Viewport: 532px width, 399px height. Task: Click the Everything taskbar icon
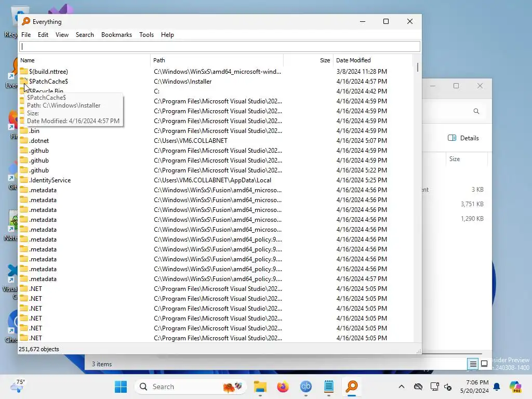tap(352, 387)
